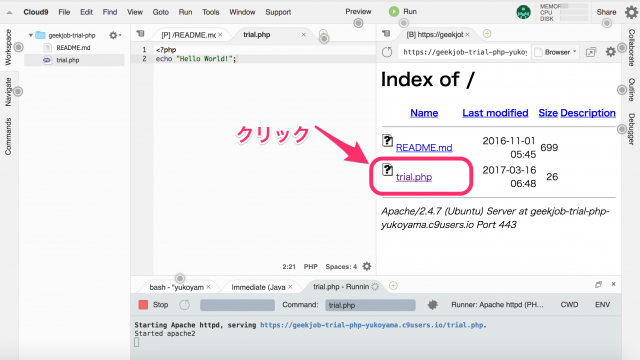Screen dimensions: 640x360
Task: Select README.md in the file tree
Action: (73, 48)
